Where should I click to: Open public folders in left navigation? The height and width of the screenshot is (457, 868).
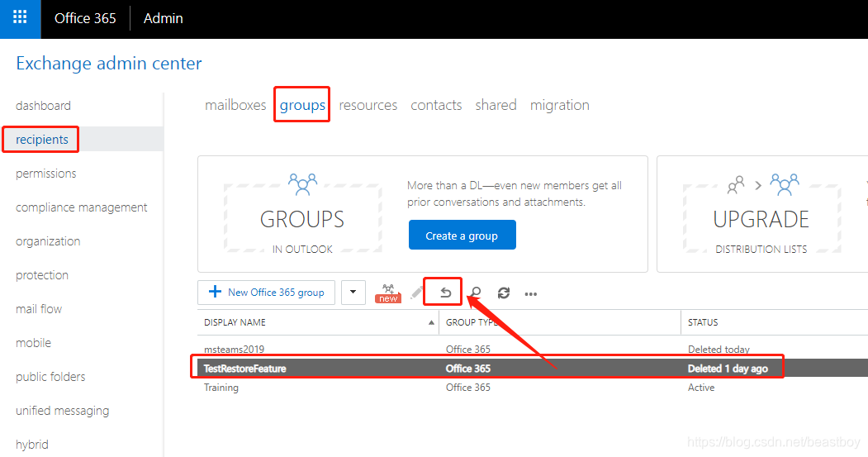click(x=50, y=377)
